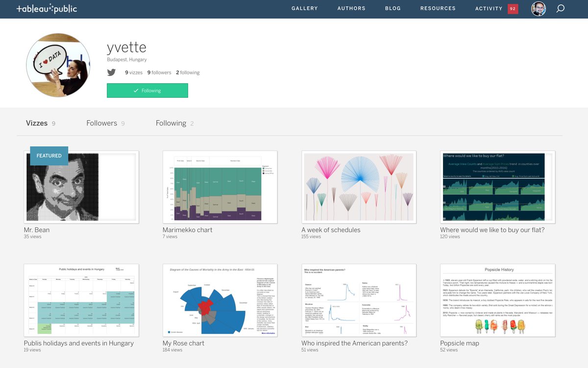Click the 120 views text
This screenshot has width=588, height=368.
(x=450, y=237)
